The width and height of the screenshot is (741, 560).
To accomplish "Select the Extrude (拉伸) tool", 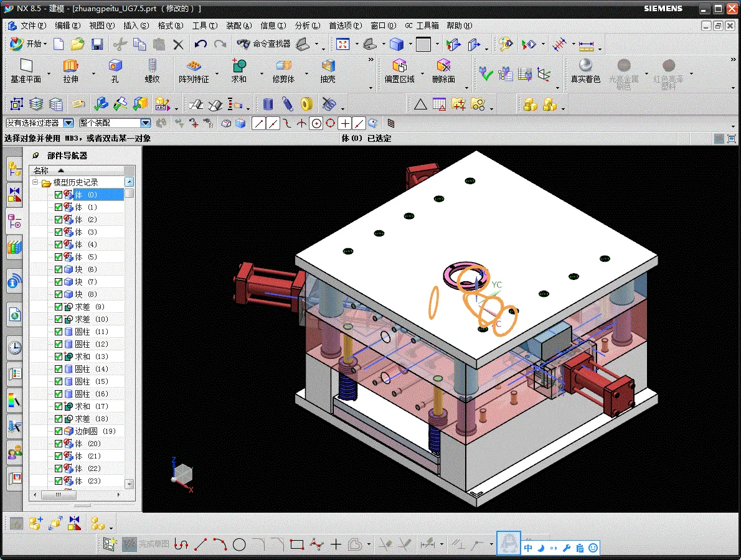I will 71,72.
